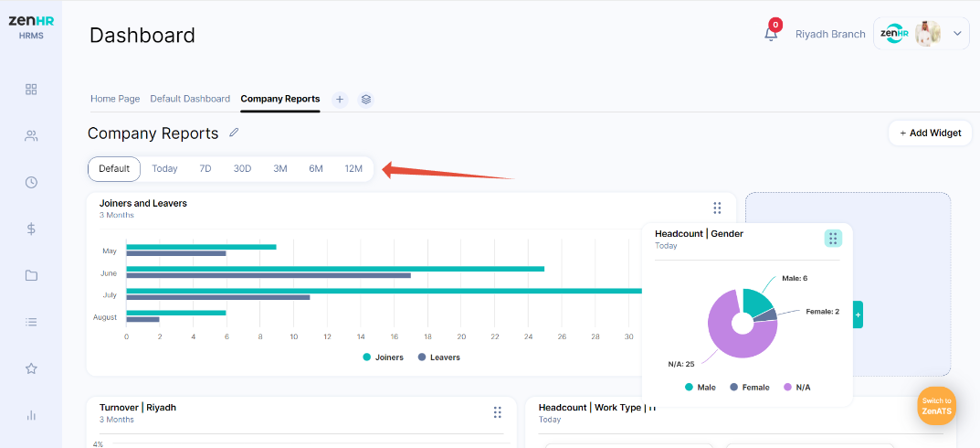This screenshot has height=448, width=980.
Task: Click the June Leavers bar
Action: (269, 275)
